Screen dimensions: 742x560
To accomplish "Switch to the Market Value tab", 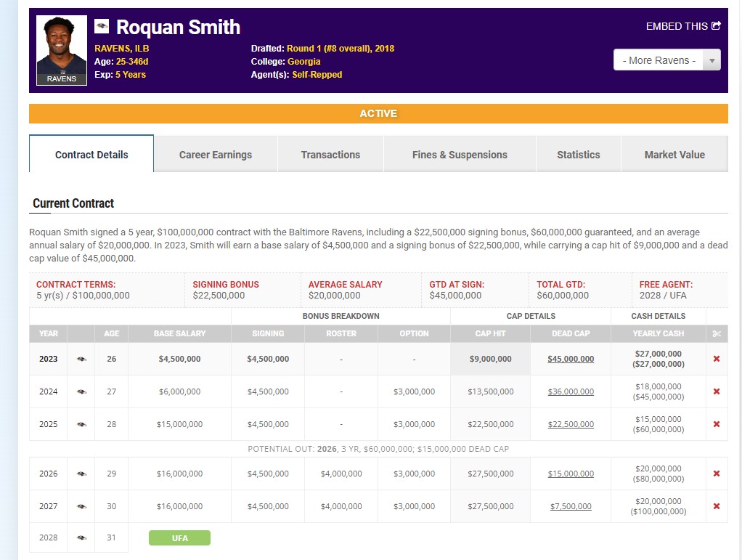I will pos(674,154).
